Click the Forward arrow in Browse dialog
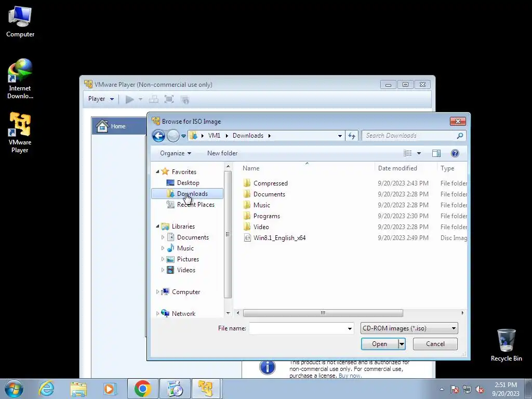The image size is (532, 399). click(x=173, y=136)
